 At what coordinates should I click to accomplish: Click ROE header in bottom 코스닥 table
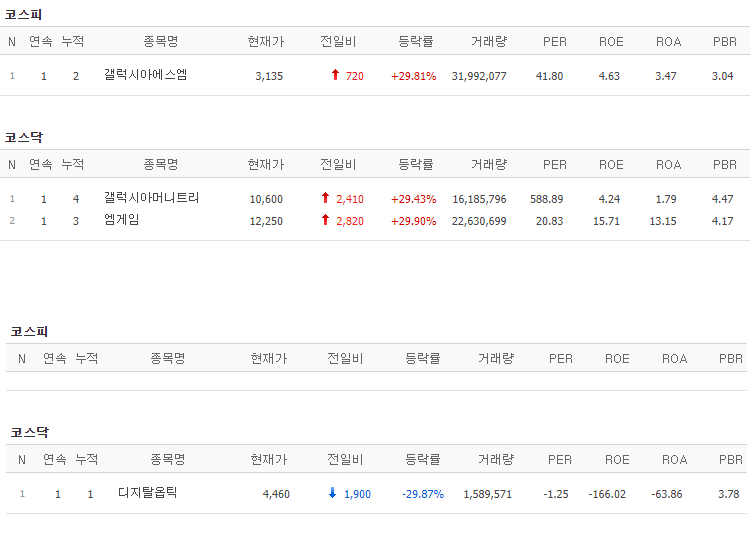pos(617,460)
